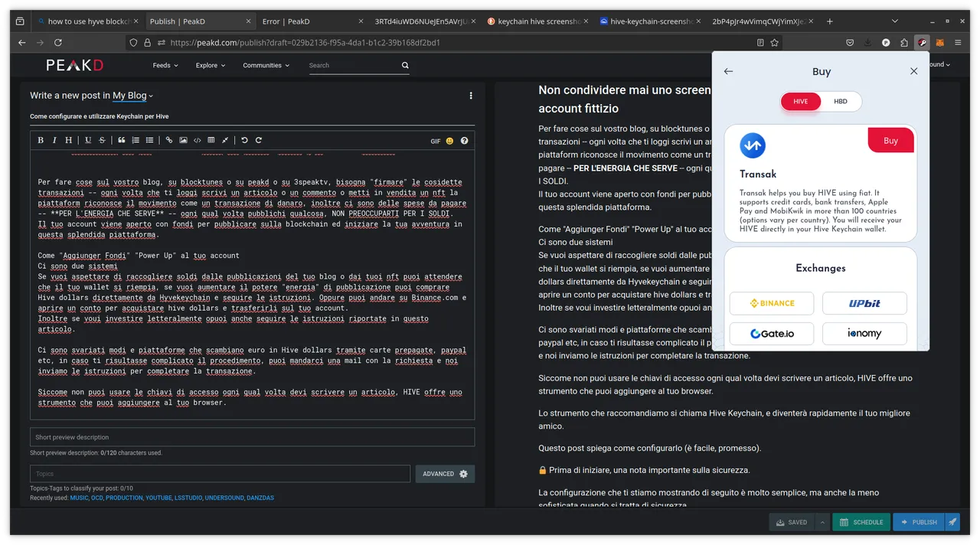Click the PeakD search magnifier icon
Screen dimensions: 980x545
tap(405, 65)
